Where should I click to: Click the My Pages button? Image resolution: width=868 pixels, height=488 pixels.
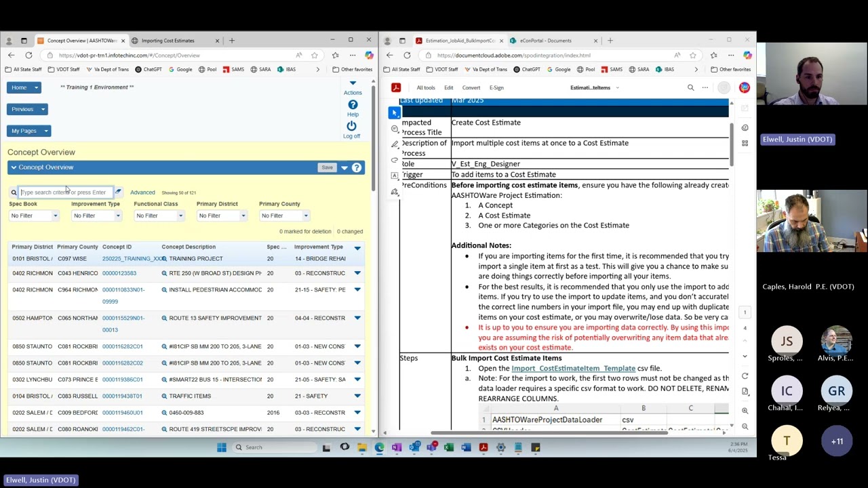pos(24,131)
